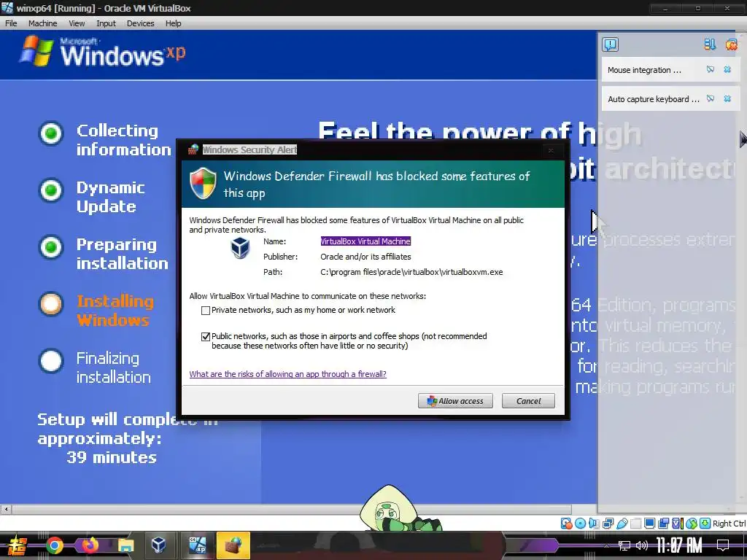This screenshot has height=560, width=747.
Task: Switch to the firewall alert taskbar button
Action: (x=233, y=545)
